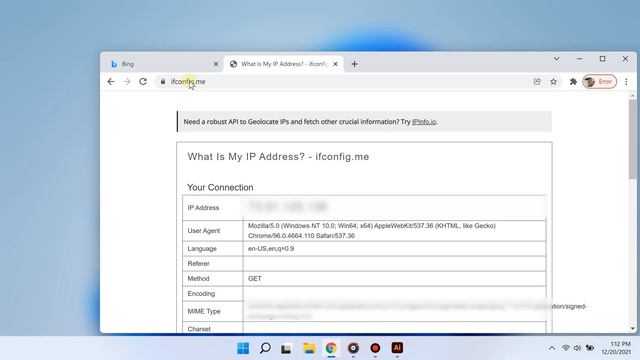Click the Chrome taskbar icon
This screenshot has width=640, height=360.
331,348
